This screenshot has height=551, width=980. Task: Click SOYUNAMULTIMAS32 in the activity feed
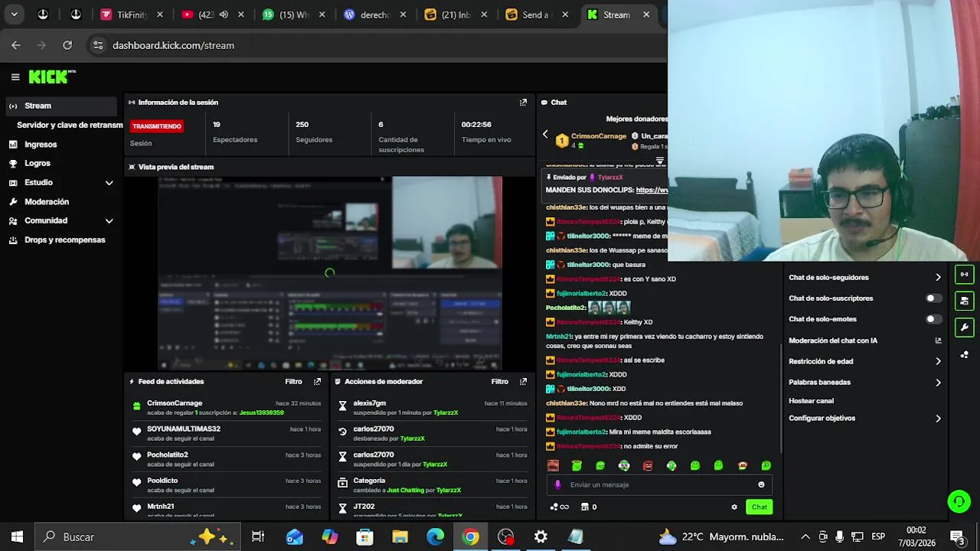pos(184,429)
